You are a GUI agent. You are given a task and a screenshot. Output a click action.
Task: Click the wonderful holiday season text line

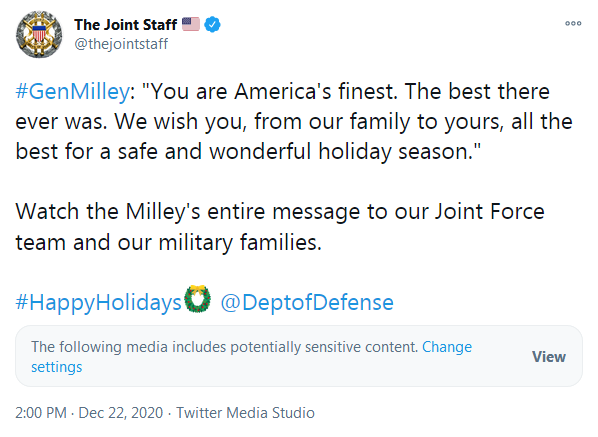(x=248, y=151)
